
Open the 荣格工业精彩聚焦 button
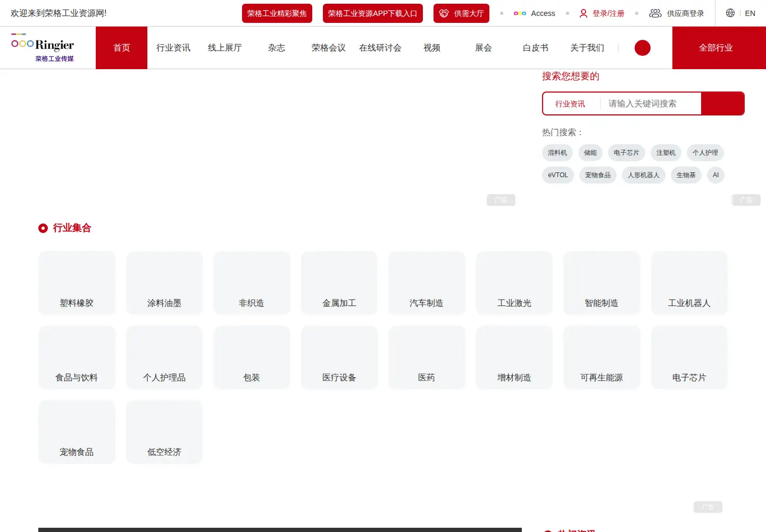point(277,13)
